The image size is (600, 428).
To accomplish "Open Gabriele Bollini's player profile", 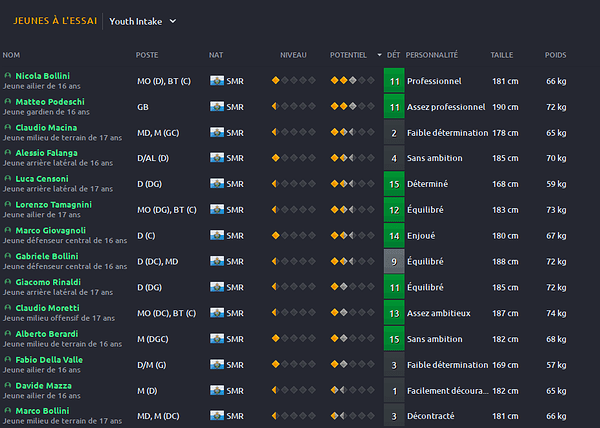I will point(47,256).
